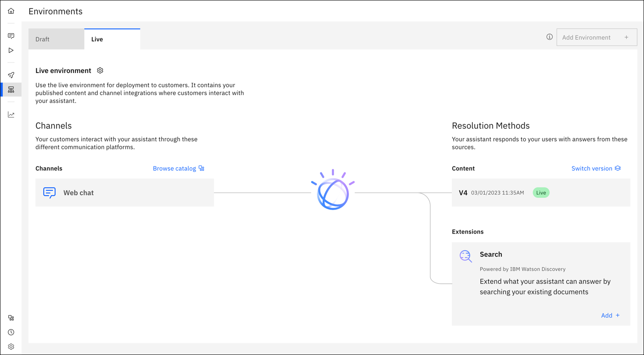The height and width of the screenshot is (355, 644).
Task: Click the Web chat bubble icon
Action: [x=49, y=193]
